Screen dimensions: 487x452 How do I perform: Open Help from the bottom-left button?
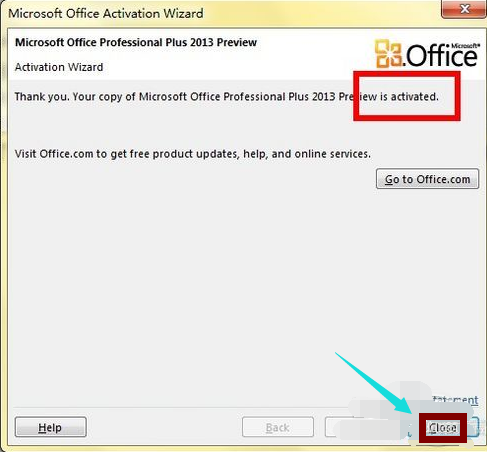pos(51,427)
